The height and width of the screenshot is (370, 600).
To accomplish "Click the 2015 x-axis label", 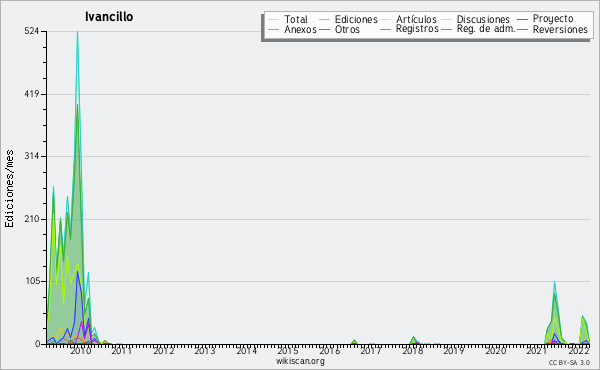I will click(288, 350).
